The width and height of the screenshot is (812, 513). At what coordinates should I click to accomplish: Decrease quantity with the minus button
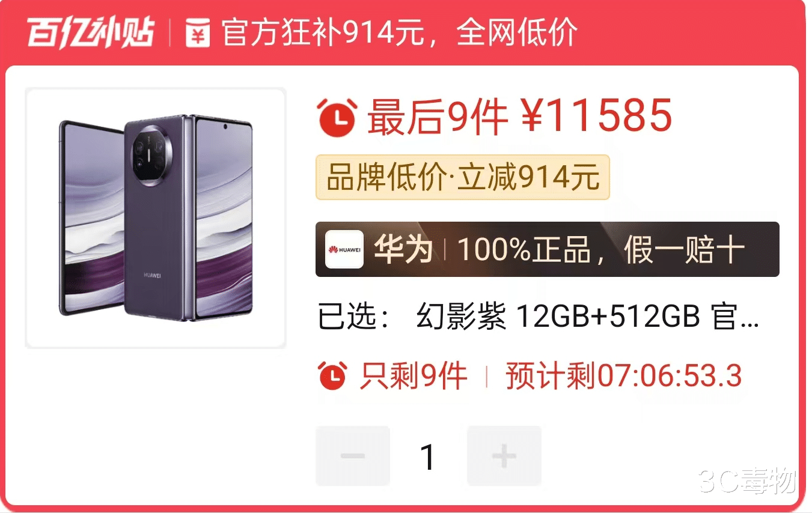pos(353,456)
